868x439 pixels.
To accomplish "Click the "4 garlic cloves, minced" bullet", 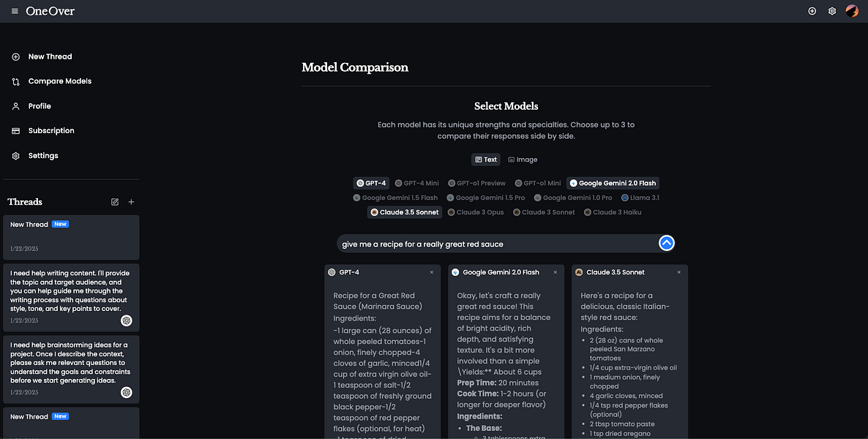I will (x=626, y=396).
